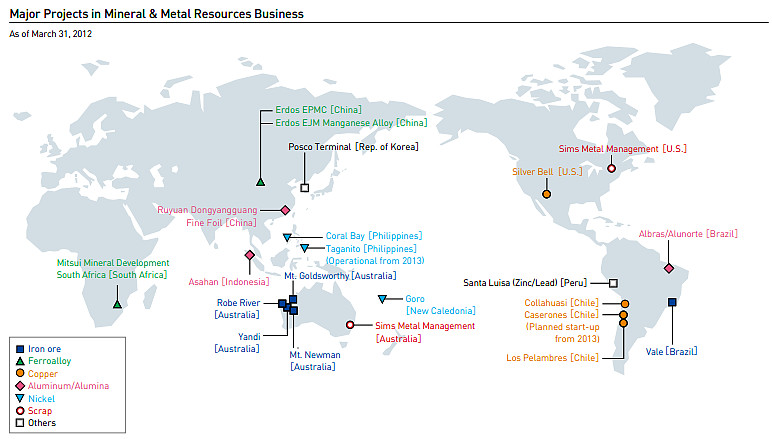Click the Mt. Goldsworthy [Australia] label

pyautogui.click(x=340, y=276)
